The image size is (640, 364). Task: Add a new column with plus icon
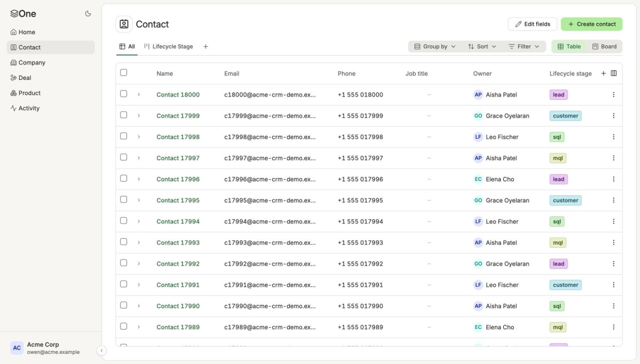pyautogui.click(x=604, y=73)
